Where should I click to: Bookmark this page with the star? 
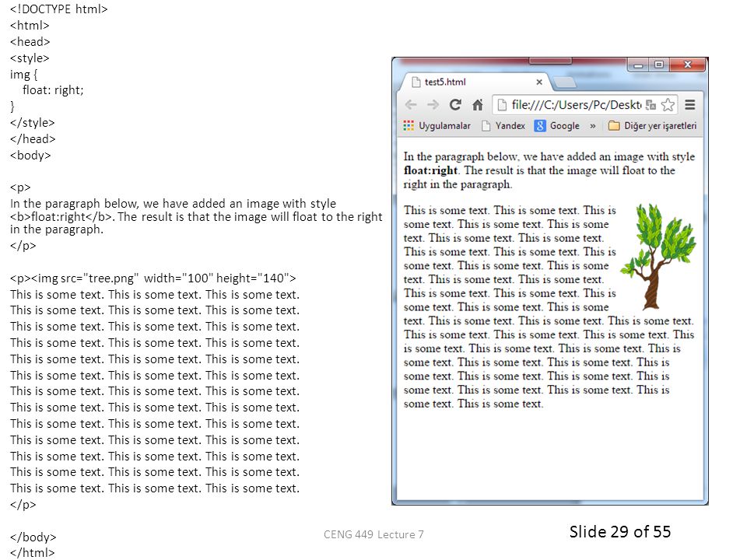(x=668, y=105)
